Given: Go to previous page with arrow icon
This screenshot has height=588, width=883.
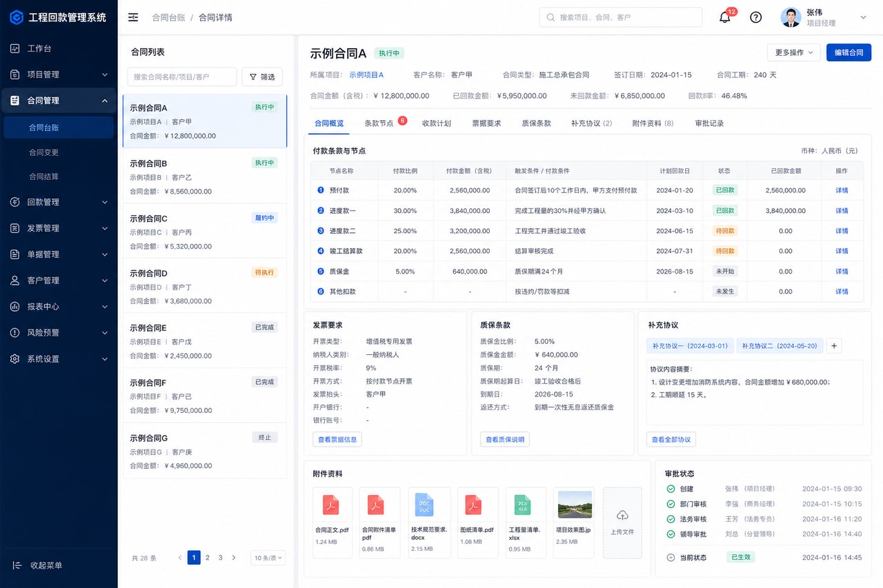Looking at the screenshot, I should click(180, 558).
